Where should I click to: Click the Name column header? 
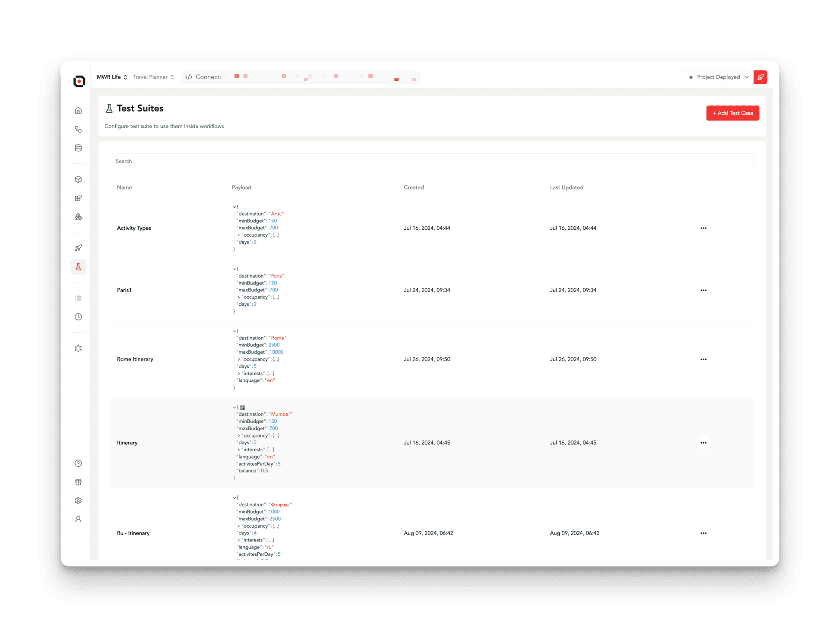124,187
